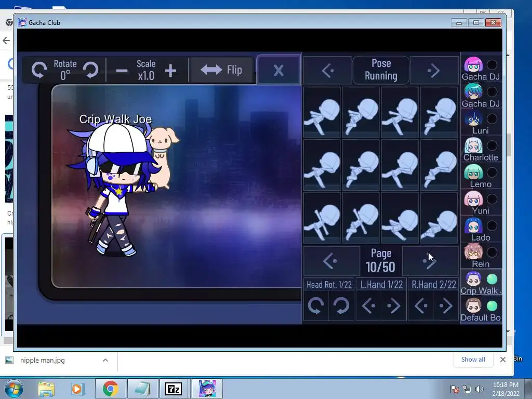The height and width of the screenshot is (399, 532).
Task: Go to next pose category arrow
Action: coord(434,71)
